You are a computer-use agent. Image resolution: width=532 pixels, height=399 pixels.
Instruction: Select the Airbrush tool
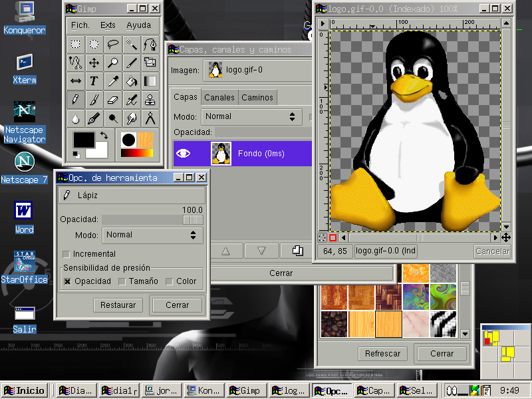(x=131, y=100)
